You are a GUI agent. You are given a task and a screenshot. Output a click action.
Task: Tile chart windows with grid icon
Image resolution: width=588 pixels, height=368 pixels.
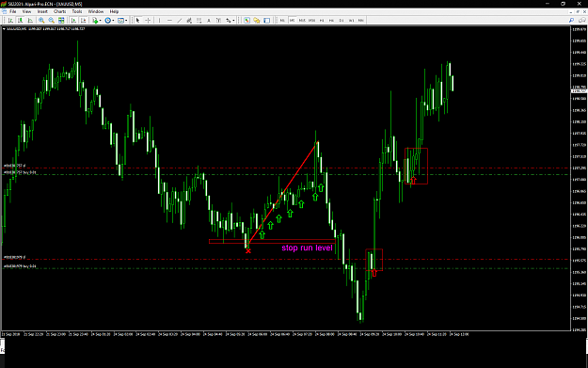point(61,21)
